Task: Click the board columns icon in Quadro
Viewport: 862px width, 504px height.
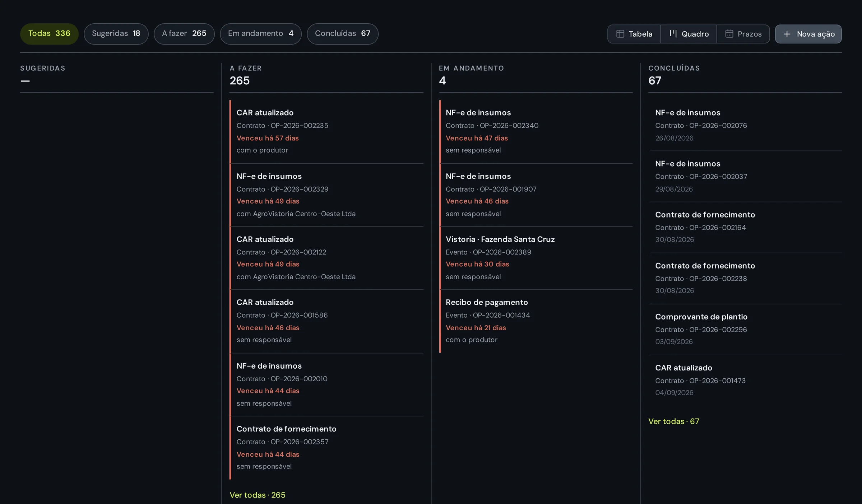Action: [673, 34]
